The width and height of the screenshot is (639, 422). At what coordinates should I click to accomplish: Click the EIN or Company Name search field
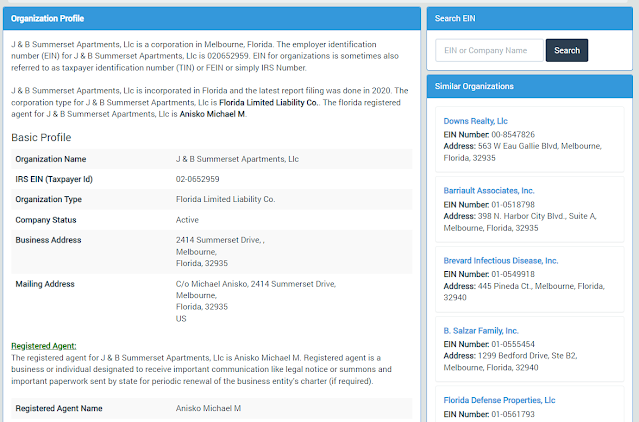tap(489, 51)
